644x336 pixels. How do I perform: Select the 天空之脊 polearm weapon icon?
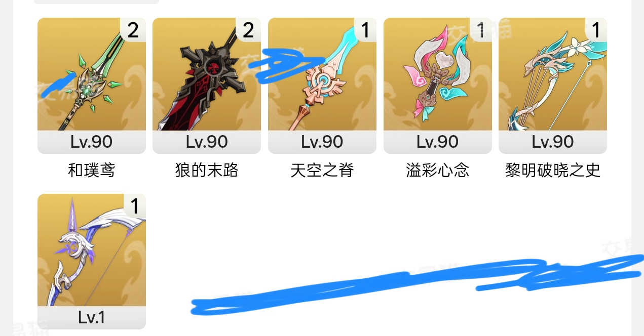(x=322, y=74)
